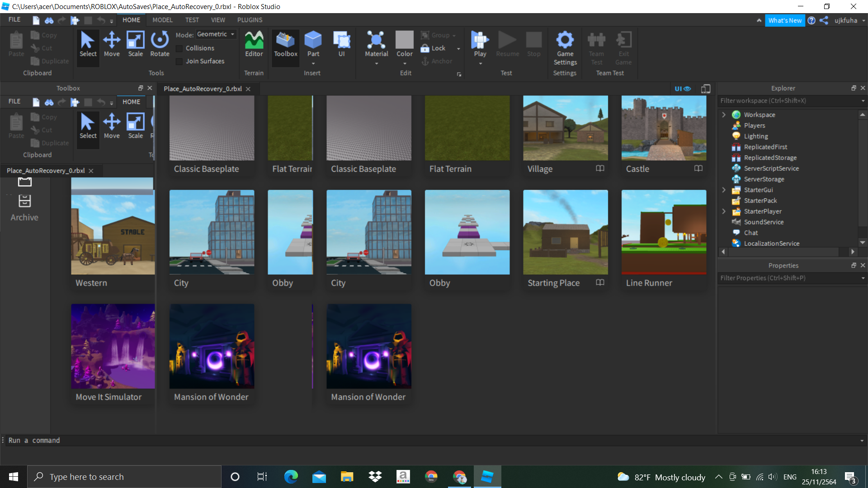Open the Move It Simulator template
The width and height of the screenshot is (868, 488).
tap(113, 346)
